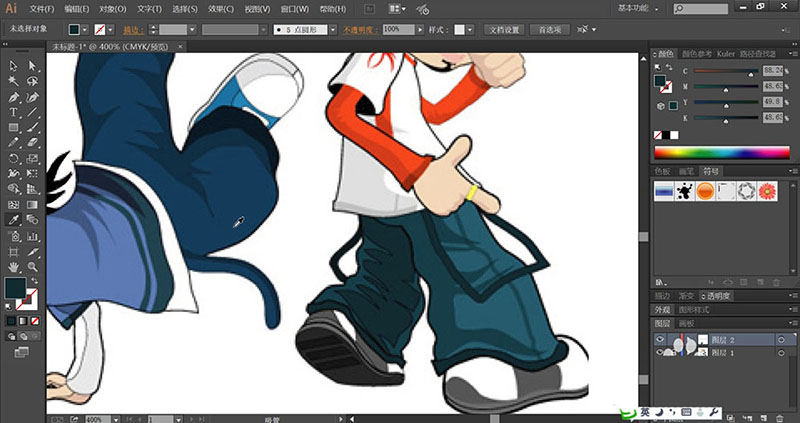
Task: Click the target circle of 图层 2
Action: (x=781, y=339)
